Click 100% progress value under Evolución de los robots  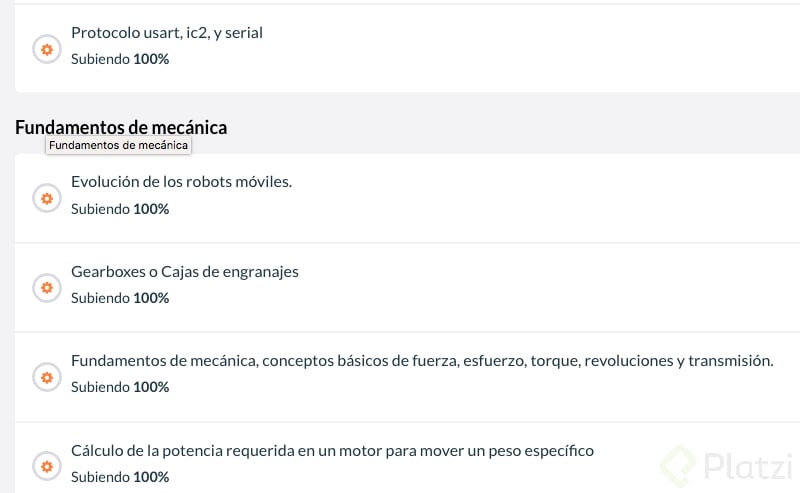tap(151, 209)
